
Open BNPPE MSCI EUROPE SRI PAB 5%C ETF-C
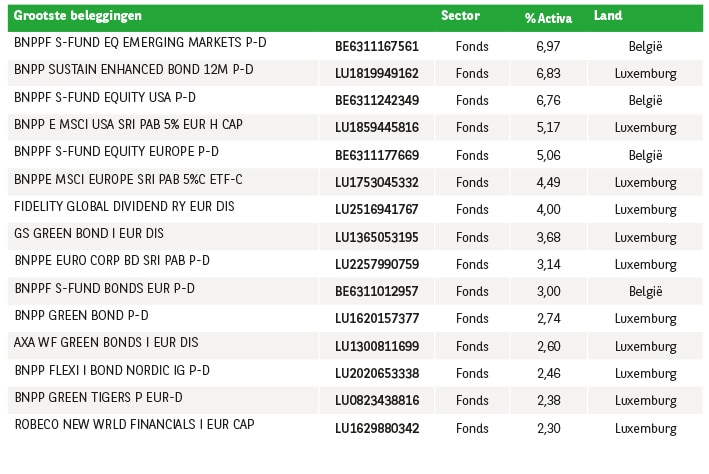pos(128,180)
